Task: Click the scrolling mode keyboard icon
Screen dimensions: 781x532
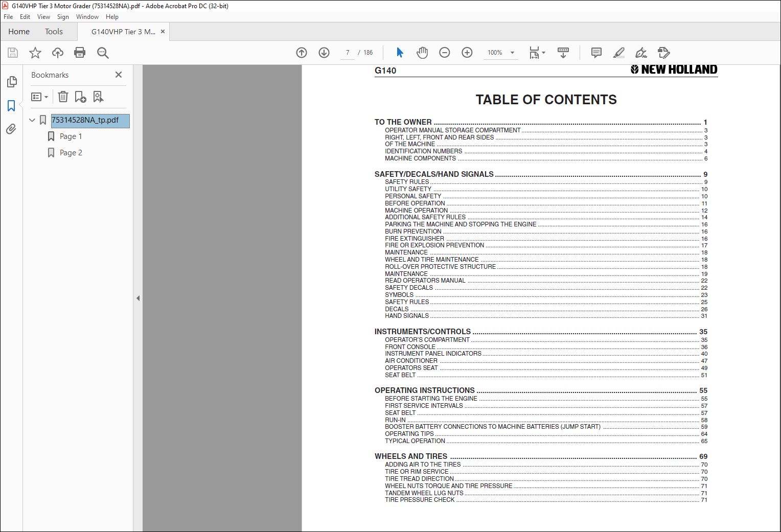Action: tap(563, 53)
